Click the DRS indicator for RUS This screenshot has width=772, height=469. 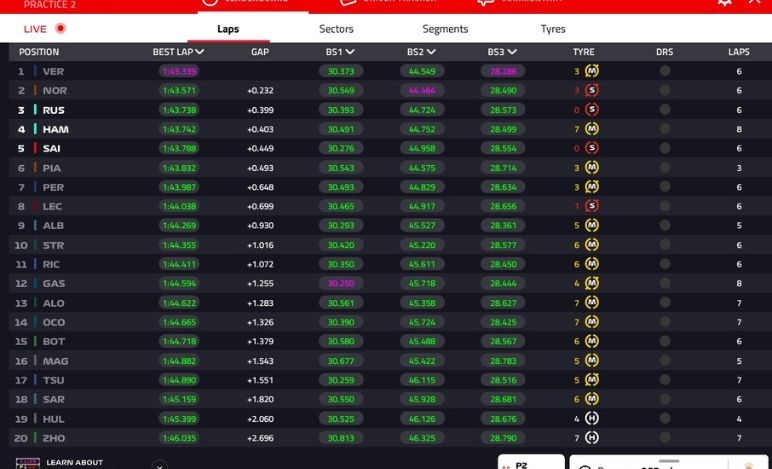click(664, 110)
